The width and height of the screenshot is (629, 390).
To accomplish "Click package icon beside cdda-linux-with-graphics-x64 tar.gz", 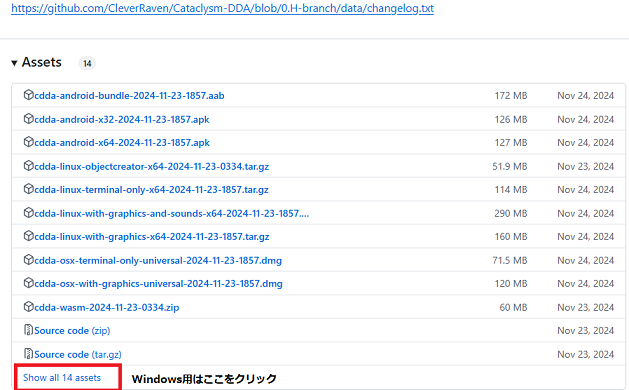I will click(28, 236).
